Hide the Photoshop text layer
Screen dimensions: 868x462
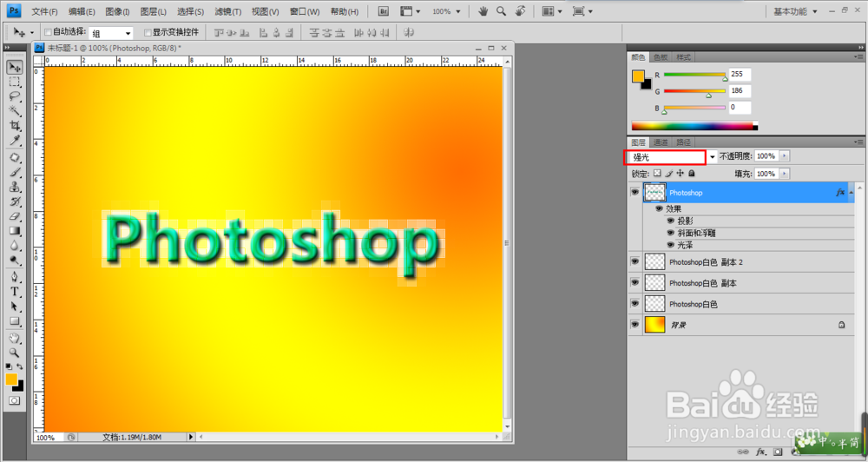pyautogui.click(x=635, y=192)
